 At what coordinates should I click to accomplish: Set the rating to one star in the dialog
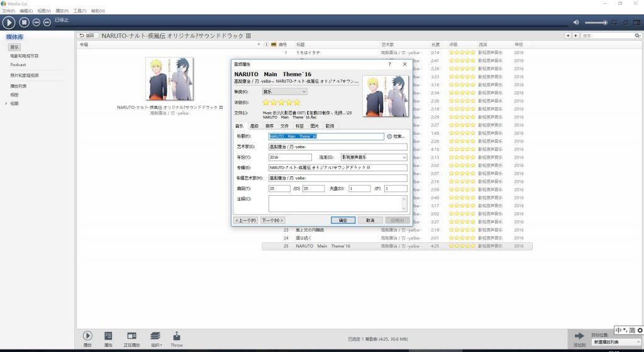pyautogui.click(x=266, y=103)
